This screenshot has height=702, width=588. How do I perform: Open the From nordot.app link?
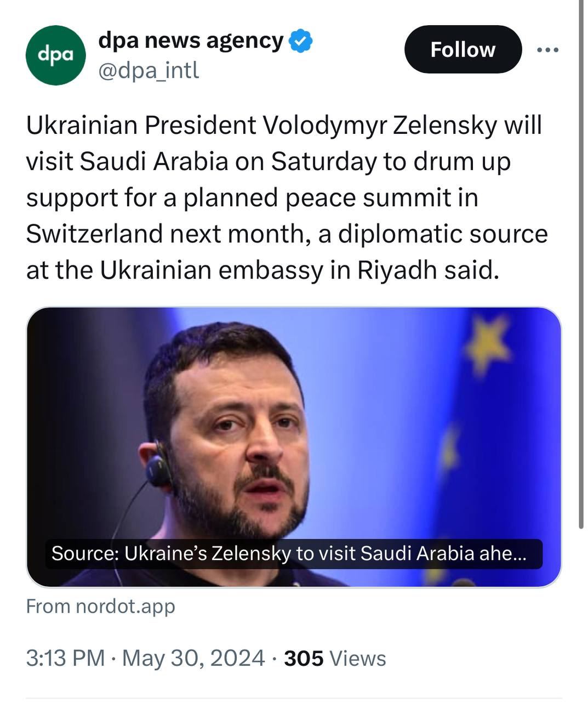[101, 607]
